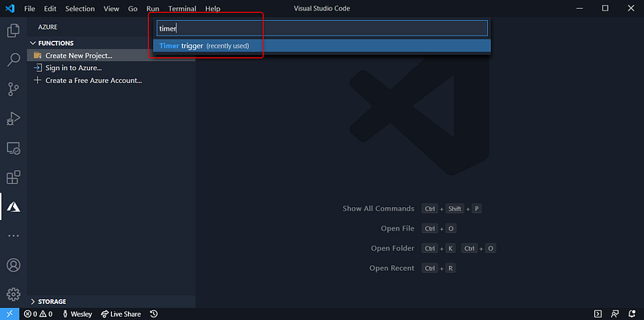
Task: Open the View menu
Action: click(111, 9)
